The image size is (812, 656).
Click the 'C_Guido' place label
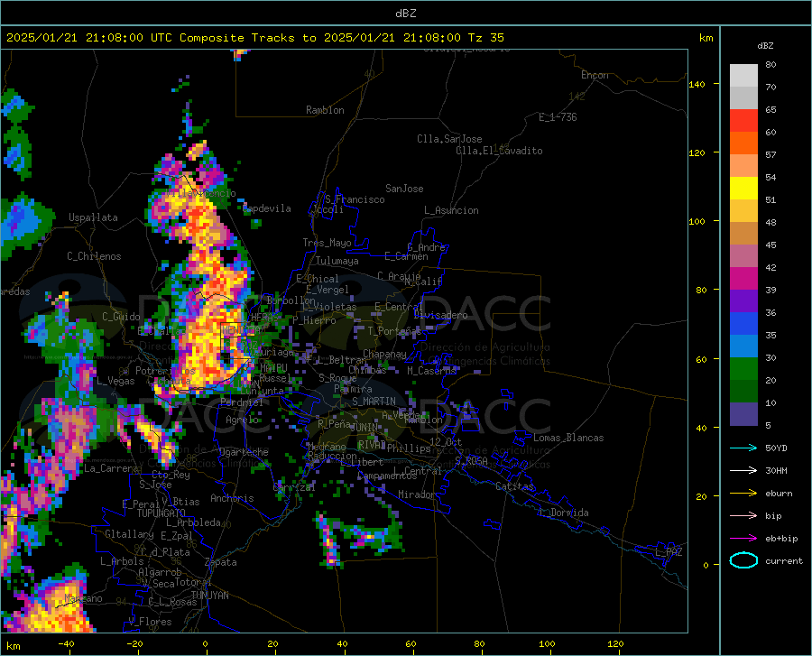tap(121, 317)
